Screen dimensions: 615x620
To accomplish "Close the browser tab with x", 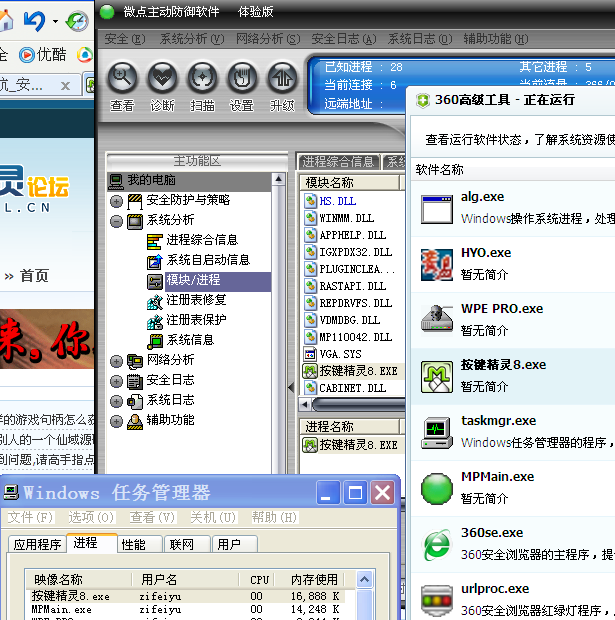I will pyautogui.click(x=66, y=85).
